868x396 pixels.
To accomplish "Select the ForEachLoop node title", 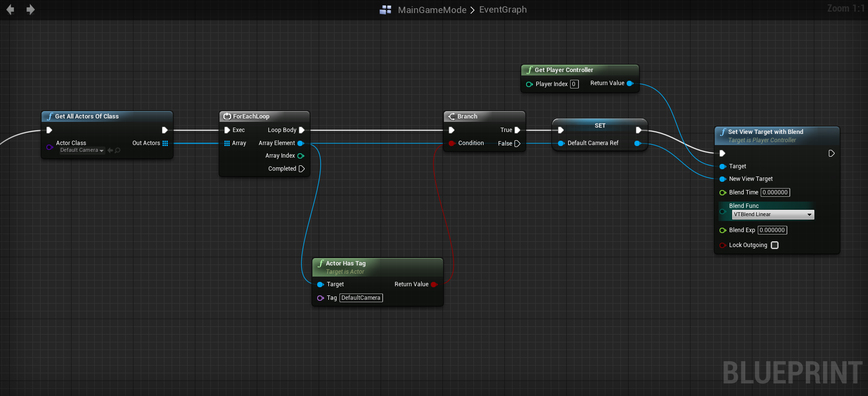I will click(x=251, y=117).
